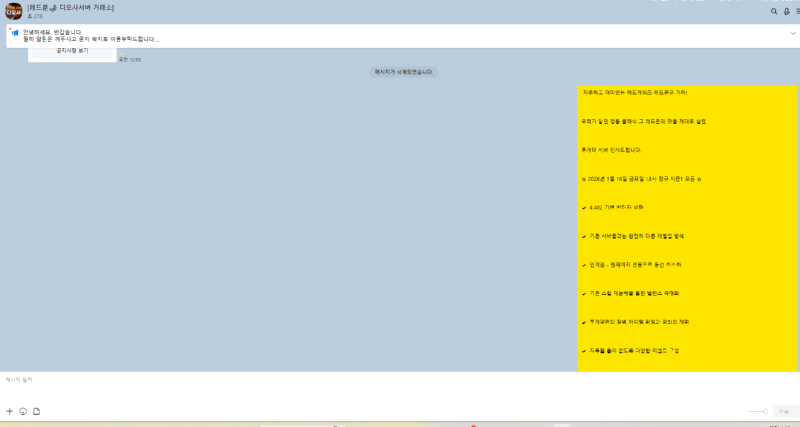Open the chat room hamburger menu
Image resolution: width=800 pixels, height=427 pixels.
pos(797,11)
